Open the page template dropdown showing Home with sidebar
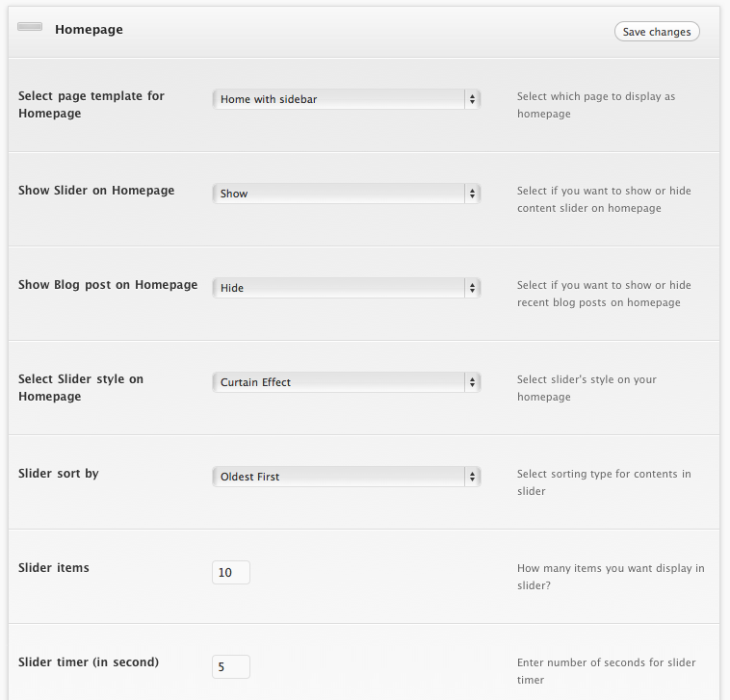This screenshot has height=700, width=730. coord(346,99)
